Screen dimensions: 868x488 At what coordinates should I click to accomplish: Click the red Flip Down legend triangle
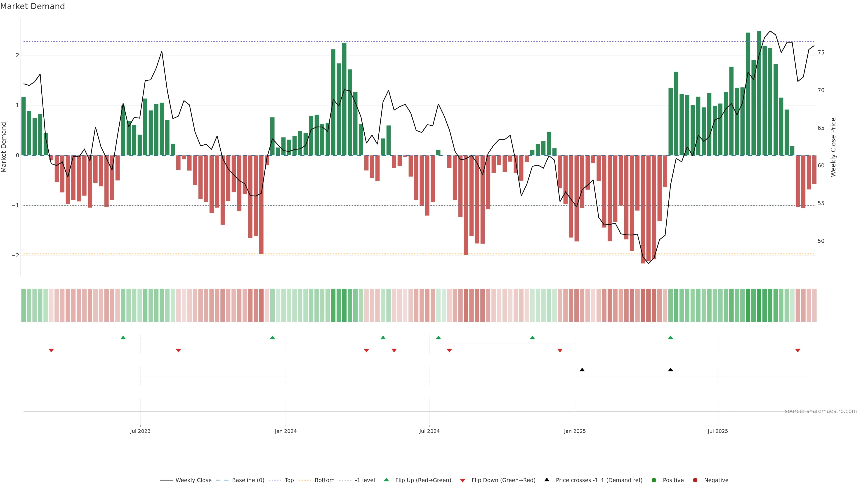pos(462,480)
